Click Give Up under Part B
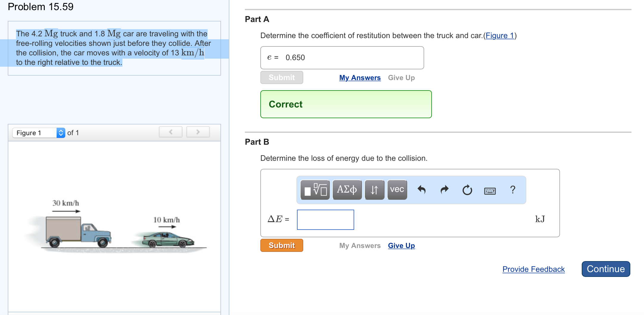Image resolution: width=644 pixels, height=315 pixels. coord(402,246)
